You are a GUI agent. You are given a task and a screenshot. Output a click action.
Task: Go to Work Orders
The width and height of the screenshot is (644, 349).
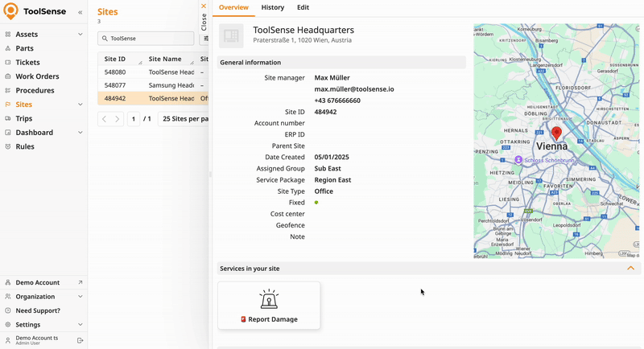pos(37,76)
